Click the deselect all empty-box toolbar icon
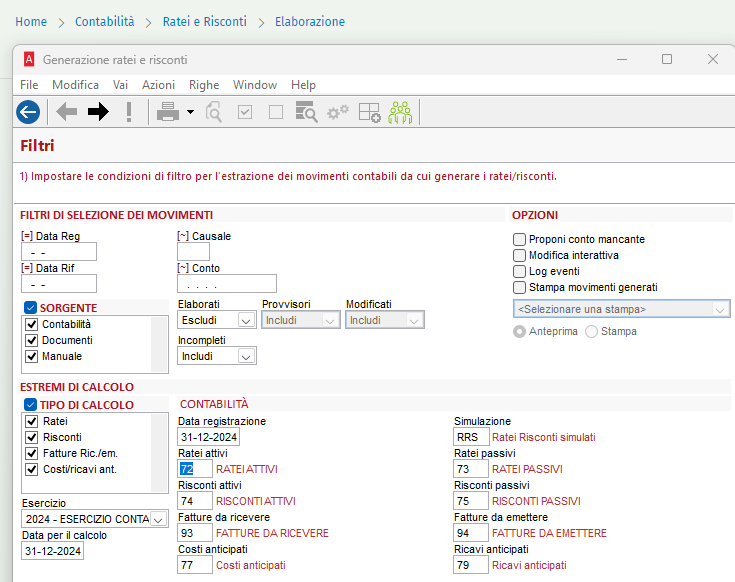The height and width of the screenshot is (582, 735). point(276,112)
